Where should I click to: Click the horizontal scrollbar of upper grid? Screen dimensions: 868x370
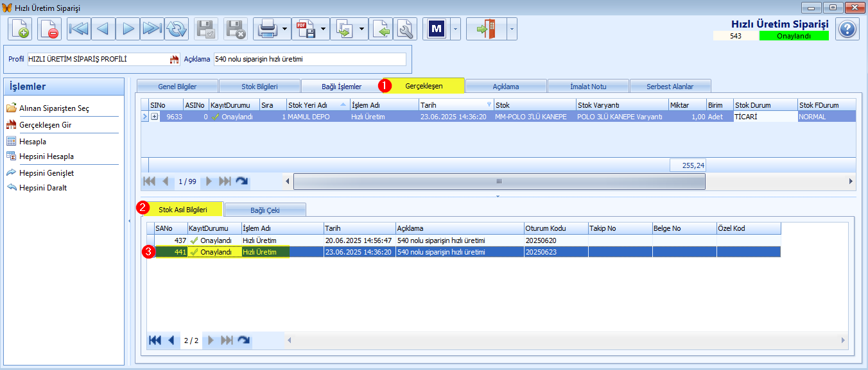pos(499,181)
